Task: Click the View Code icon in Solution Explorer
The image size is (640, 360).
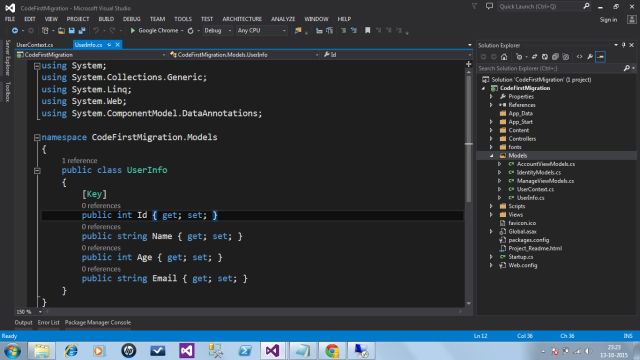Action: pyautogui.click(x=579, y=57)
